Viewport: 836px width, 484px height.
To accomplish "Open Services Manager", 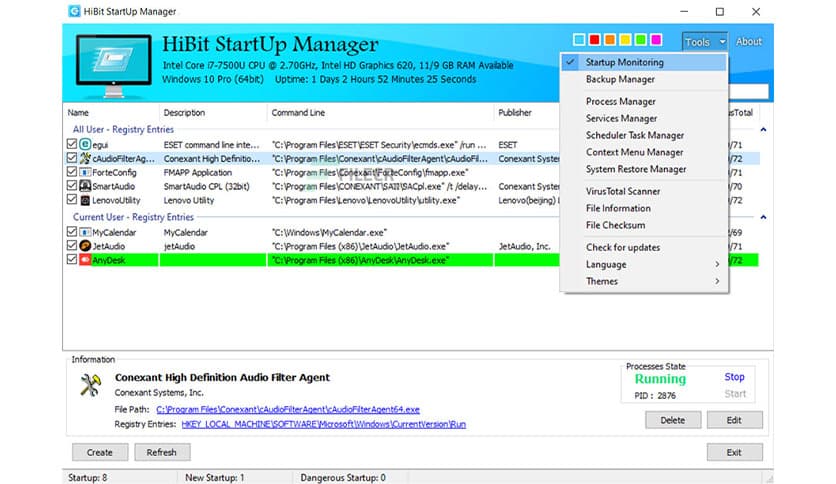I will [644, 118].
